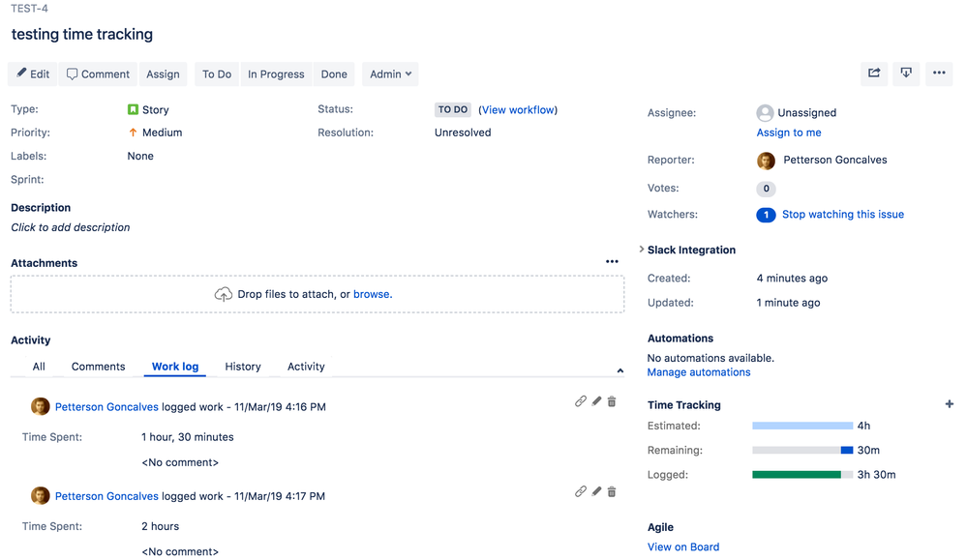Click the Assign to me link
967x560 pixels.
pyautogui.click(x=788, y=133)
